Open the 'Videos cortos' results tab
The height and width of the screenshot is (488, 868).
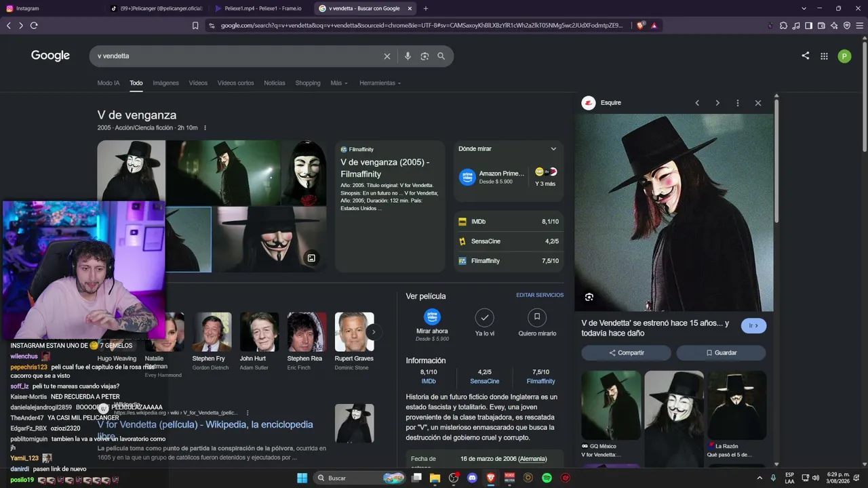[235, 83]
